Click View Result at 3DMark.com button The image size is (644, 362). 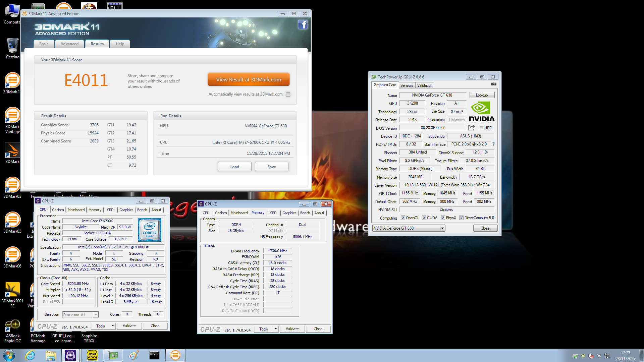pyautogui.click(x=249, y=80)
